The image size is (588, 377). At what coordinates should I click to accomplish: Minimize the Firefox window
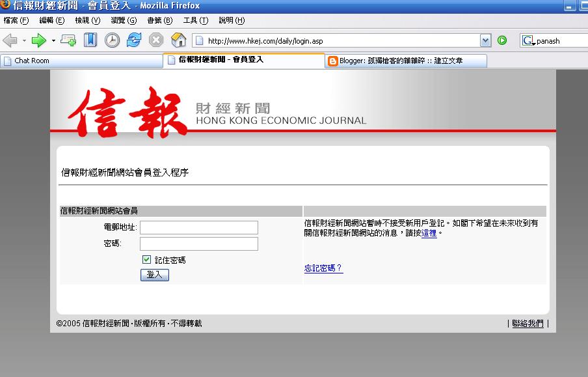pyautogui.click(x=569, y=6)
